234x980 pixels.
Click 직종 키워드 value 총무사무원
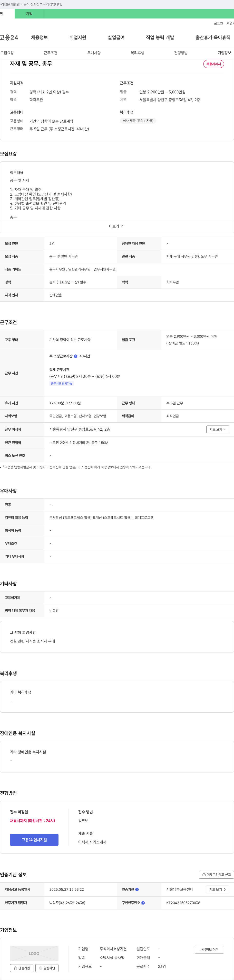click(57, 269)
